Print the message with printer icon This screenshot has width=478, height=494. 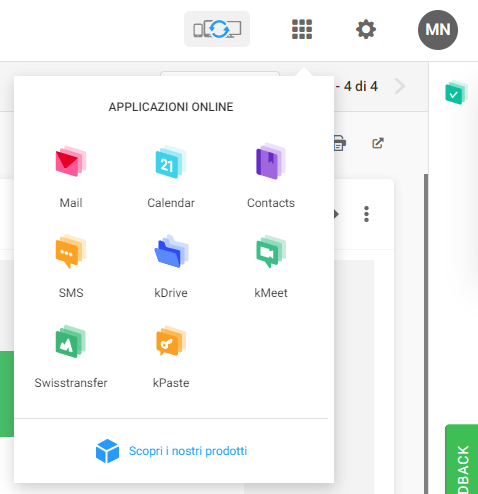tap(339, 143)
